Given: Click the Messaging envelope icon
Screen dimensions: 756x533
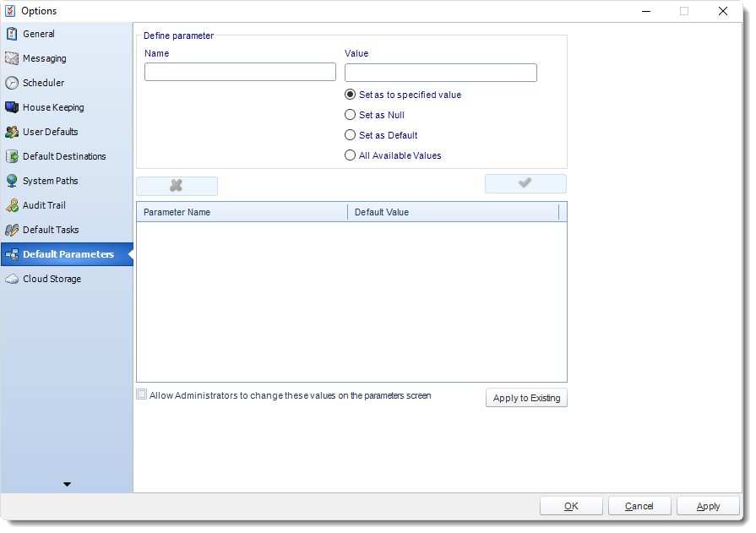Looking at the screenshot, I should (12, 58).
